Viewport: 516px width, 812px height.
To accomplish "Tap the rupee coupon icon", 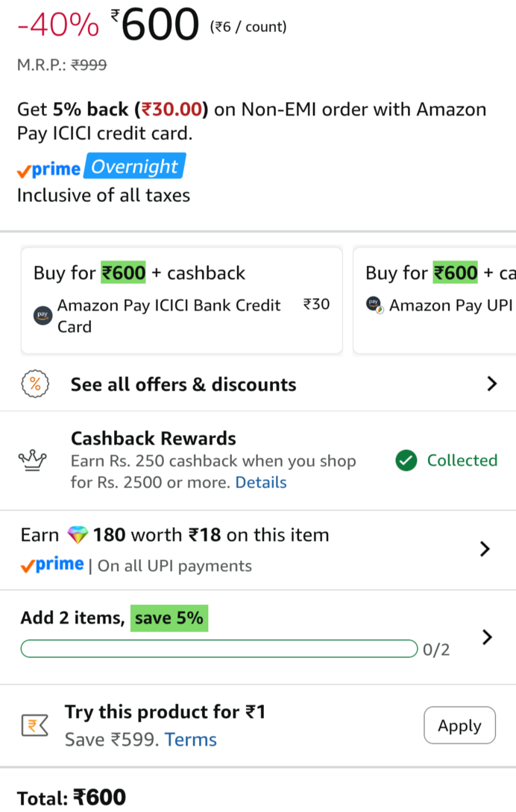I will pyautogui.click(x=35, y=725).
